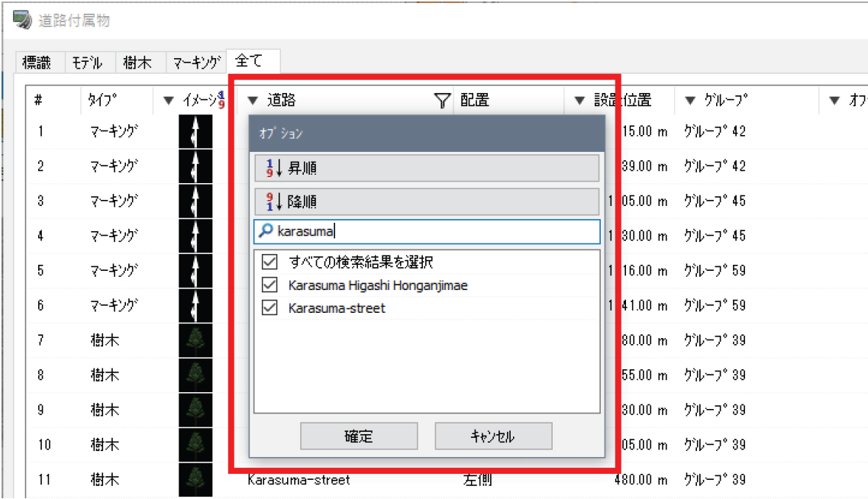The image size is (868, 499).
Task: Select row 8 tree thumbnail
Action: (x=195, y=375)
